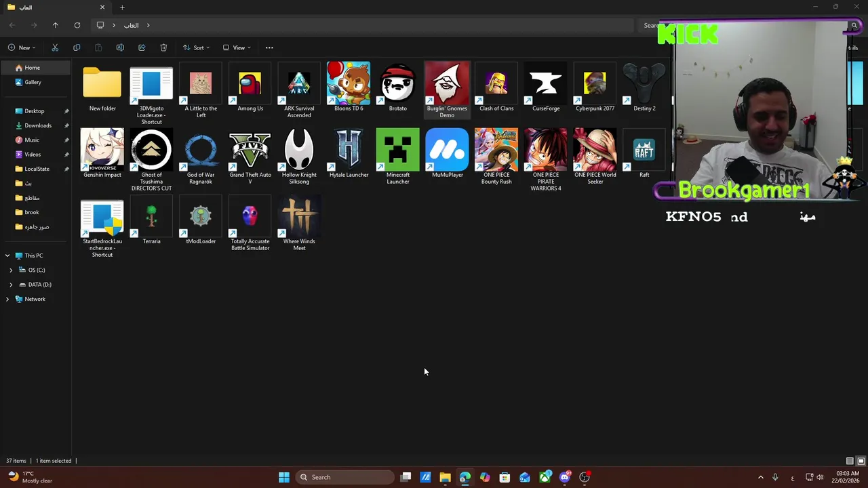Select the CurseForge shortcut

(x=546, y=87)
